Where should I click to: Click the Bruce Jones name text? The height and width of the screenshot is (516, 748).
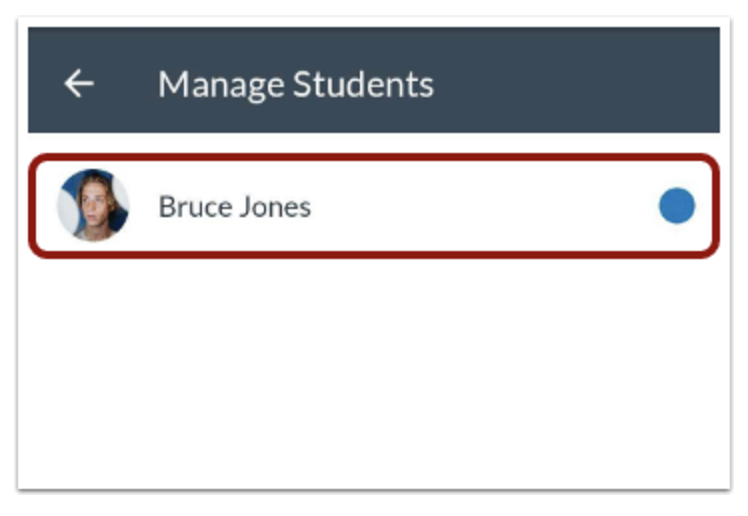[234, 206]
